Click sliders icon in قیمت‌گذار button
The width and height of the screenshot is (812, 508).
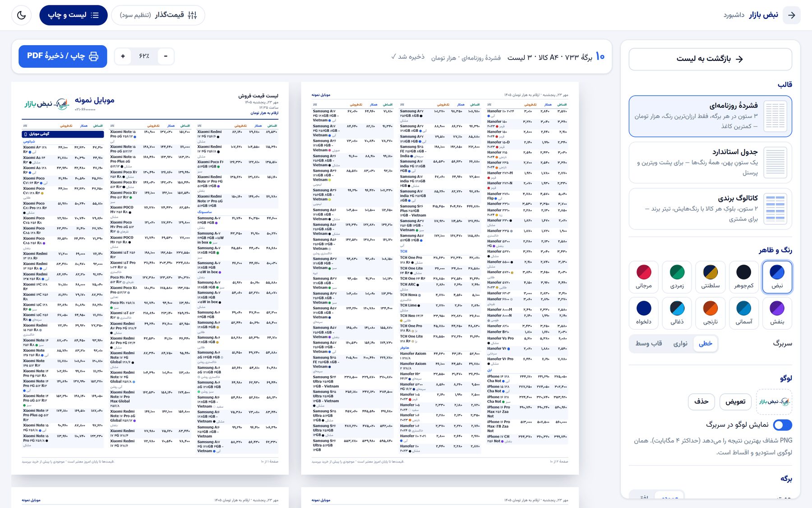(x=192, y=15)
